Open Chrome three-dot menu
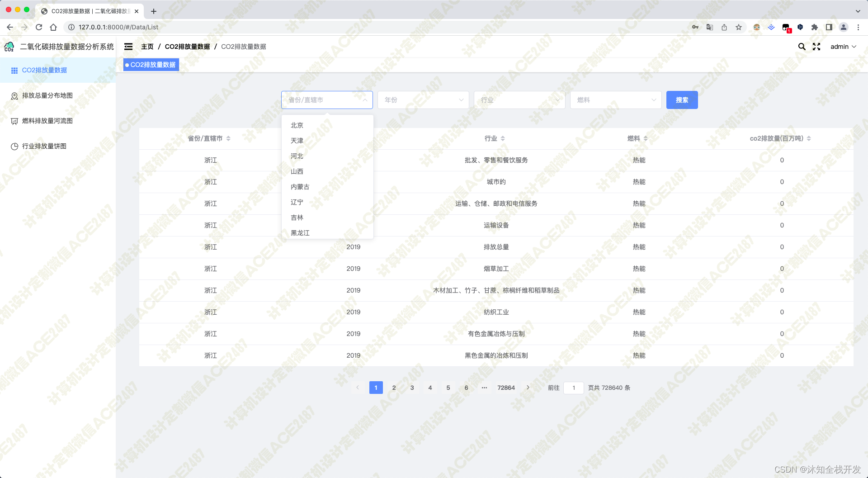 [858, 27]
